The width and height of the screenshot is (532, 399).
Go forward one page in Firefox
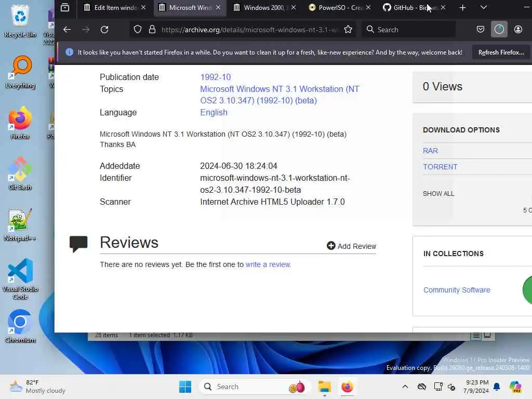[x=86, y=30]
